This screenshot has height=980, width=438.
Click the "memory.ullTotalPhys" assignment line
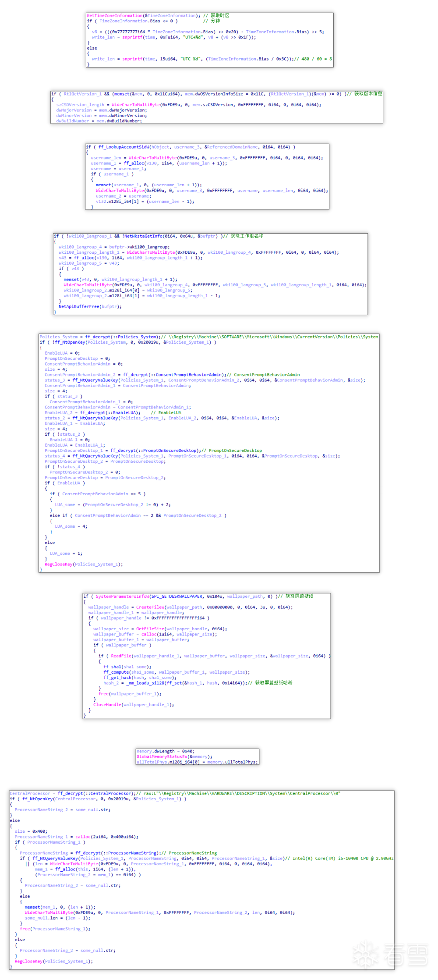(x=198, y=762)
